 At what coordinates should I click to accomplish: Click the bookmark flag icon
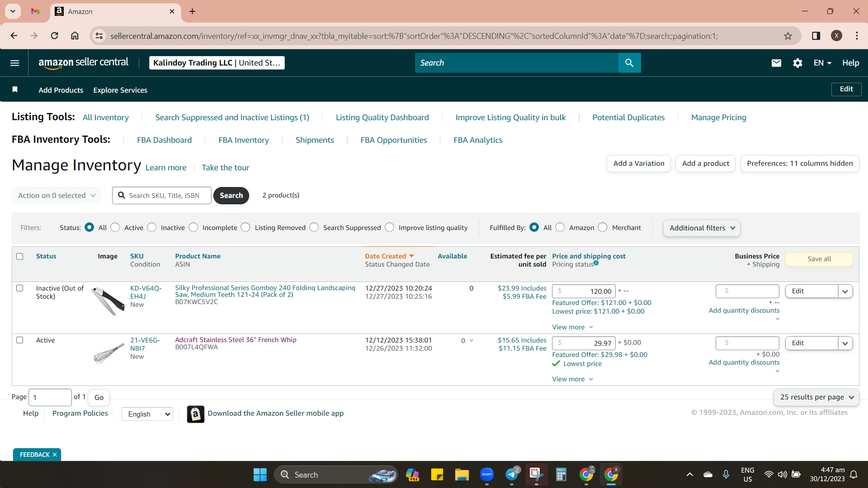click(15, 89)
